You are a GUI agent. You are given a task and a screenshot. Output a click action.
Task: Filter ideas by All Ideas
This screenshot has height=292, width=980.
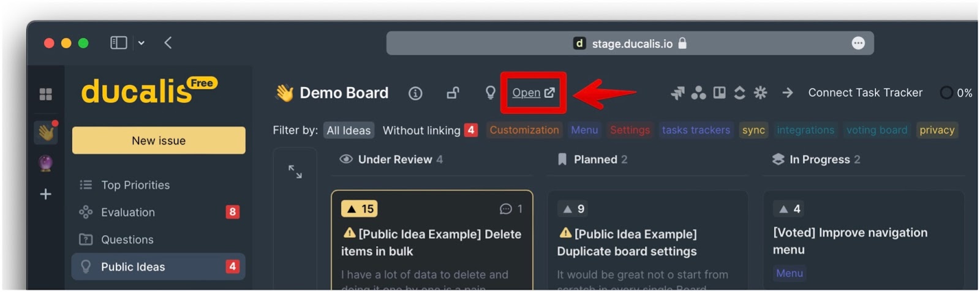[349, 130]
